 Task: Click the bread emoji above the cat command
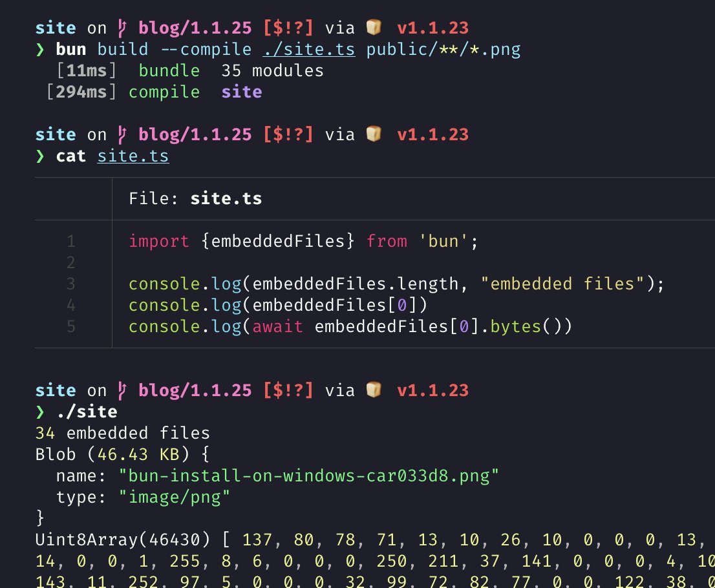tap(374, 134)
